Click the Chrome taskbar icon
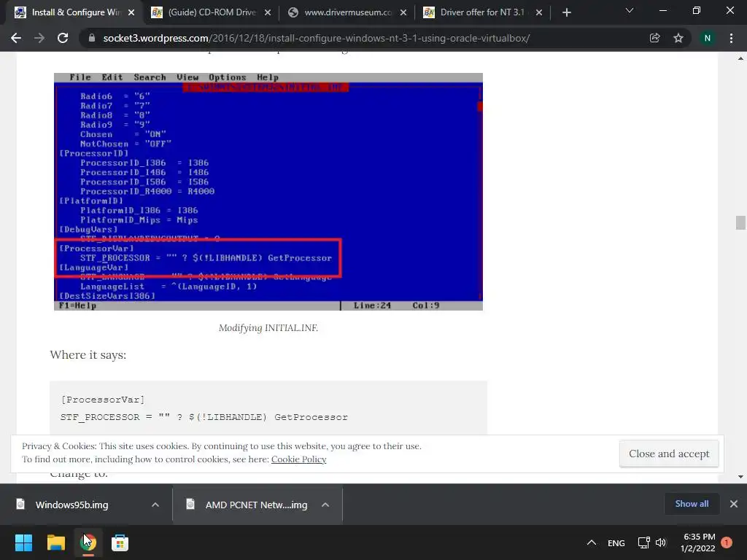This screenshot has height=560, width=747. coord(88,542)
